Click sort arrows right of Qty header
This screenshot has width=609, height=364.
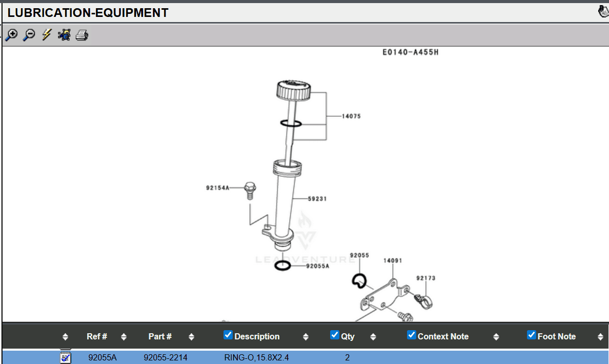[x=373, y=337]
